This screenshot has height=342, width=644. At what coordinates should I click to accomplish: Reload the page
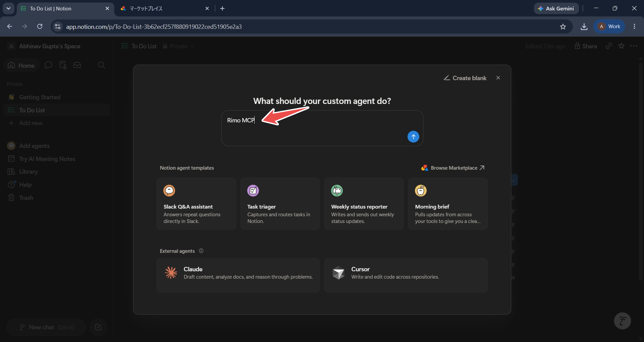(x=40, y=26)
